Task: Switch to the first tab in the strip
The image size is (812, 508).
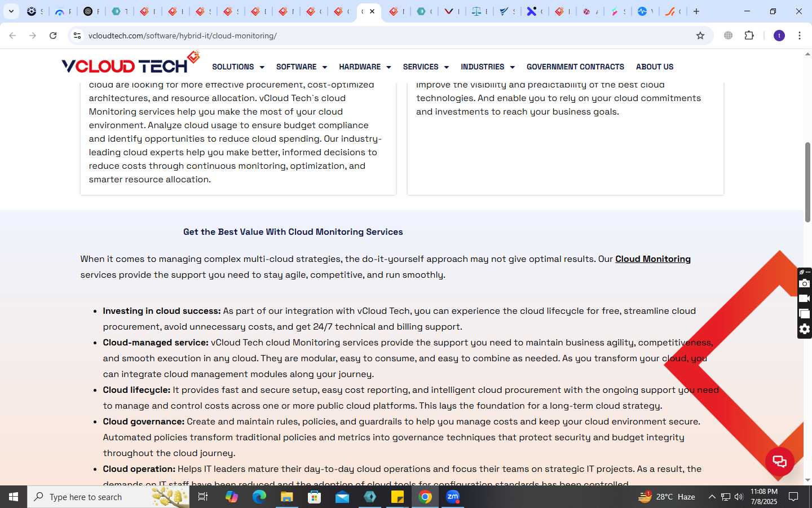Action: pos(34,11)
